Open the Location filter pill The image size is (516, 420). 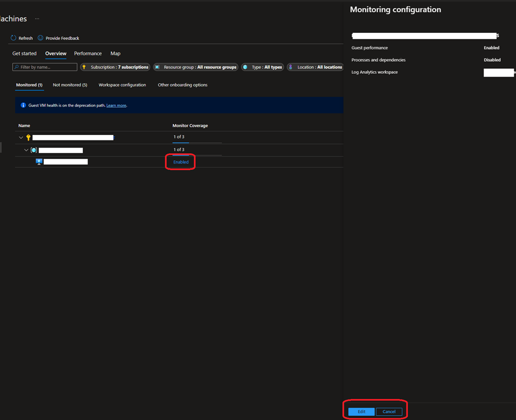coord(315,67)
